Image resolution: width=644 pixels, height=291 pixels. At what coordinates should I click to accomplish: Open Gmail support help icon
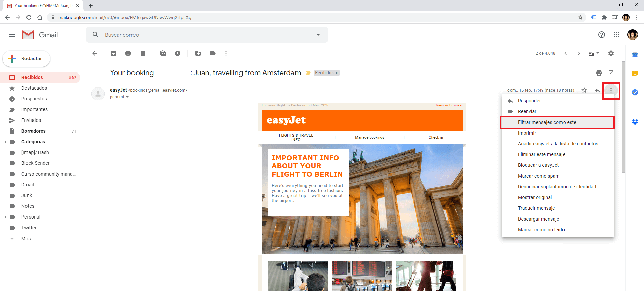pos(602,35)
